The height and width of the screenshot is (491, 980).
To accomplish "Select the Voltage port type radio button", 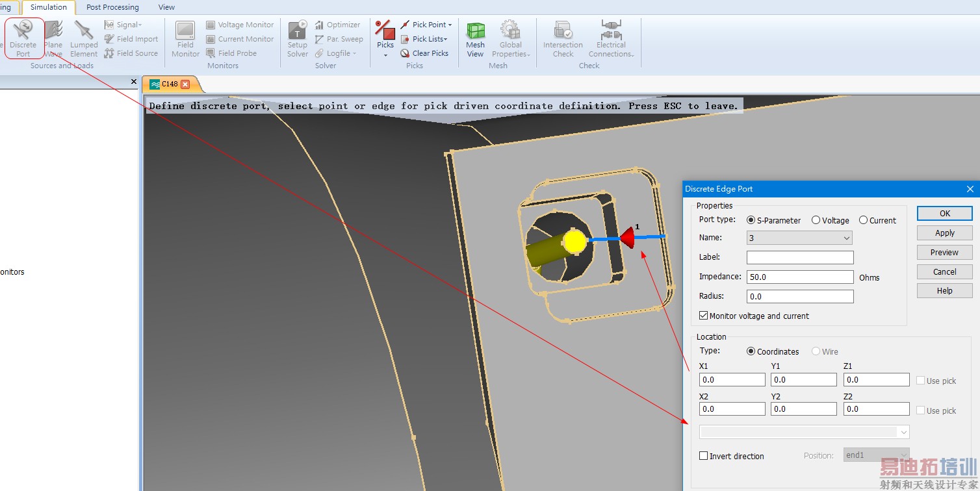I will click(x=816, y=220).
